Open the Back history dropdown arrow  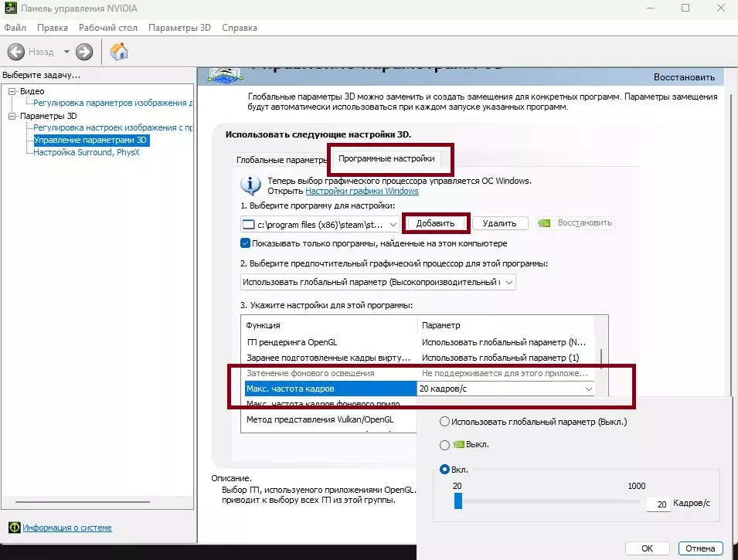tap(66, 52)
